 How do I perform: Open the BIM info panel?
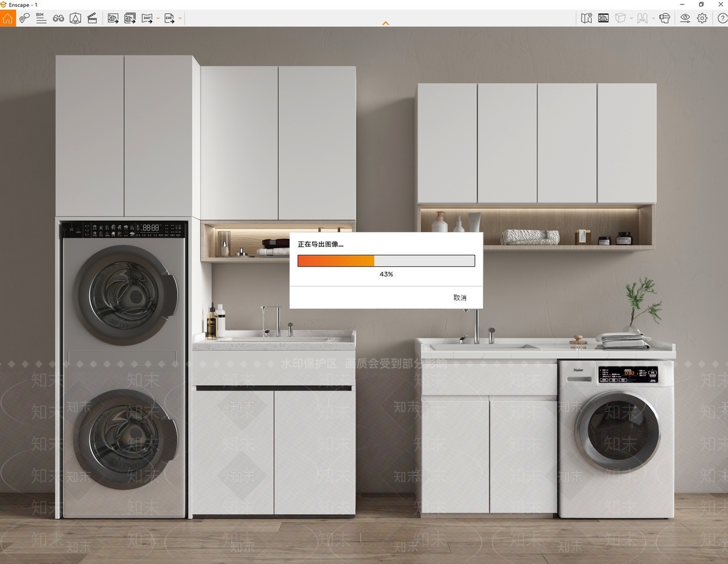[41, 18]
